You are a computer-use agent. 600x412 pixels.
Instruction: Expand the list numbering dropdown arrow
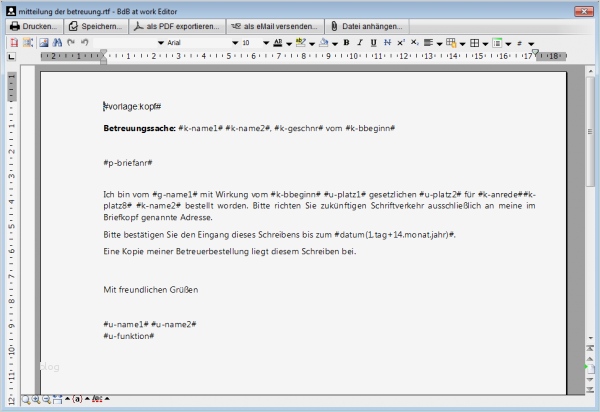pos(508,44)
